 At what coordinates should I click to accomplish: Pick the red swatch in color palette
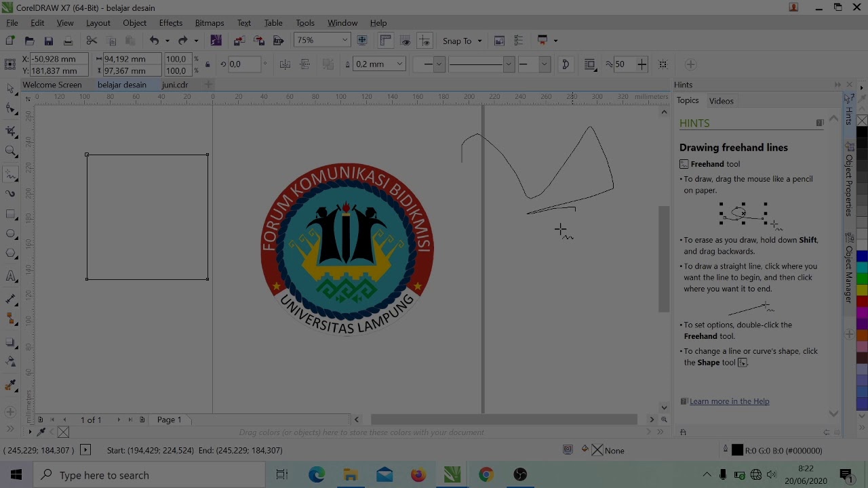(862, 301)
